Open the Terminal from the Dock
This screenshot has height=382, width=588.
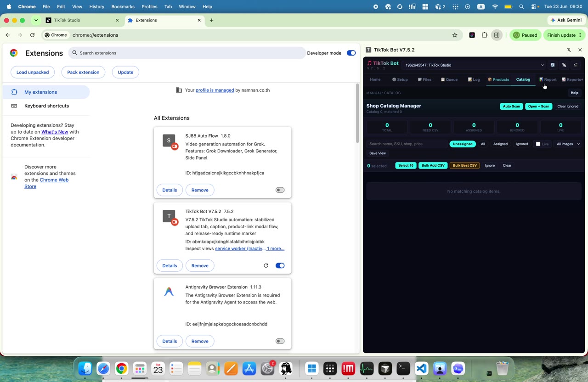(x=403, y=368)
